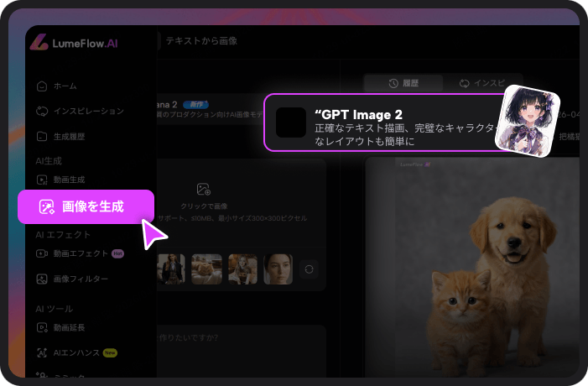Click the video generation icon
This screenshot has width=588, height=386.
[x=42, y=180]
